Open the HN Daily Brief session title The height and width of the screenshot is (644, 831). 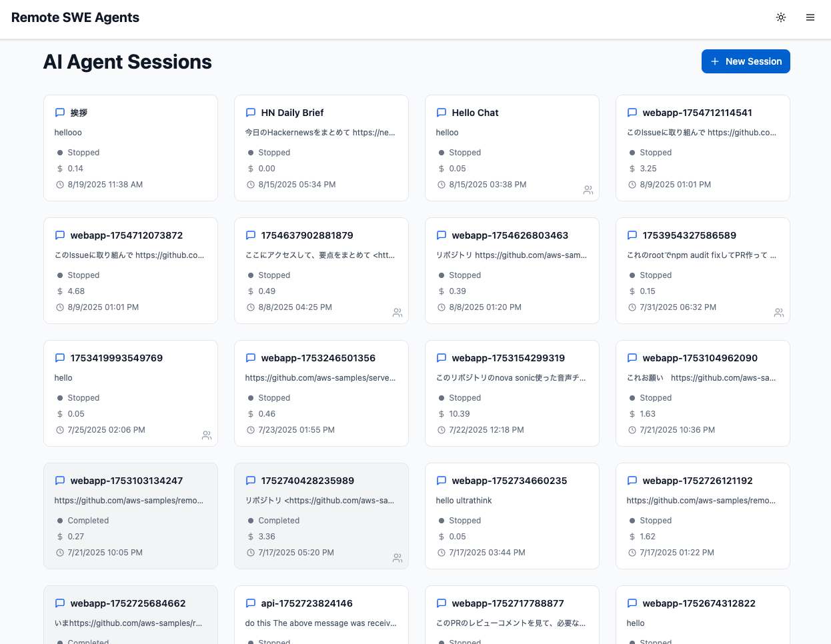(292, 113)
